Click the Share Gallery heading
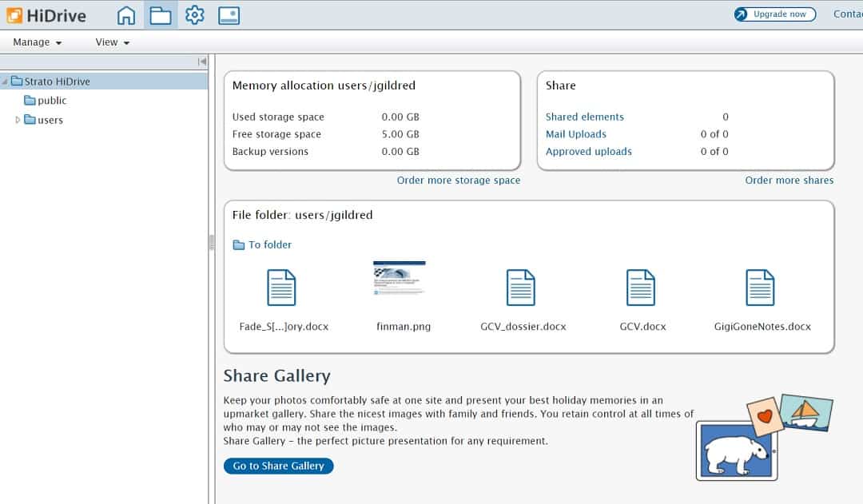This screenshot has height=504, width=863. click(x=276, y=375)
